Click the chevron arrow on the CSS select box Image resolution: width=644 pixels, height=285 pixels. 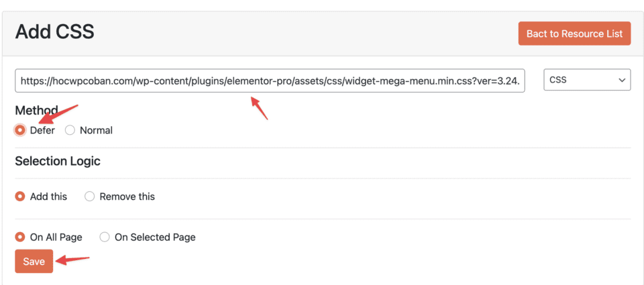620,80
